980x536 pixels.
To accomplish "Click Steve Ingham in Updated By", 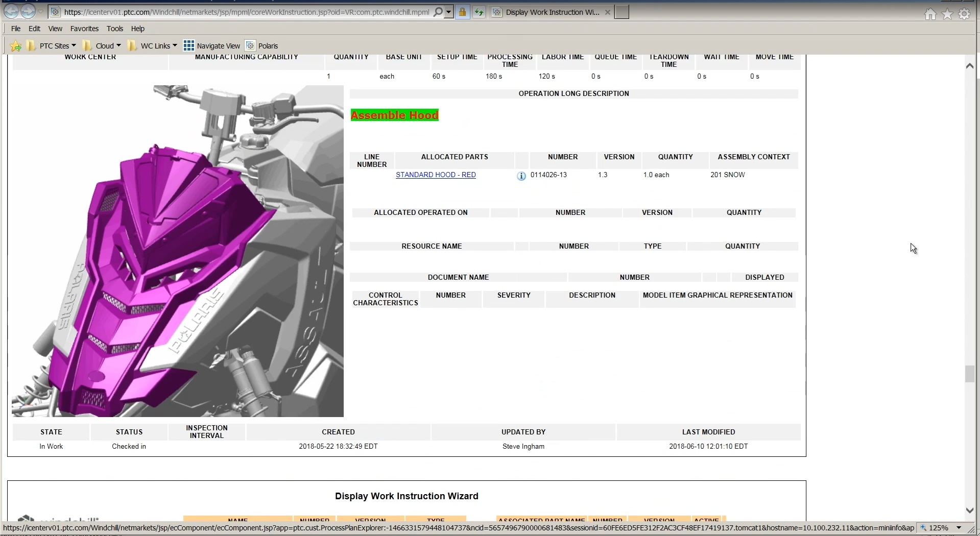I will pyautogui.click(x=523, y=446).
